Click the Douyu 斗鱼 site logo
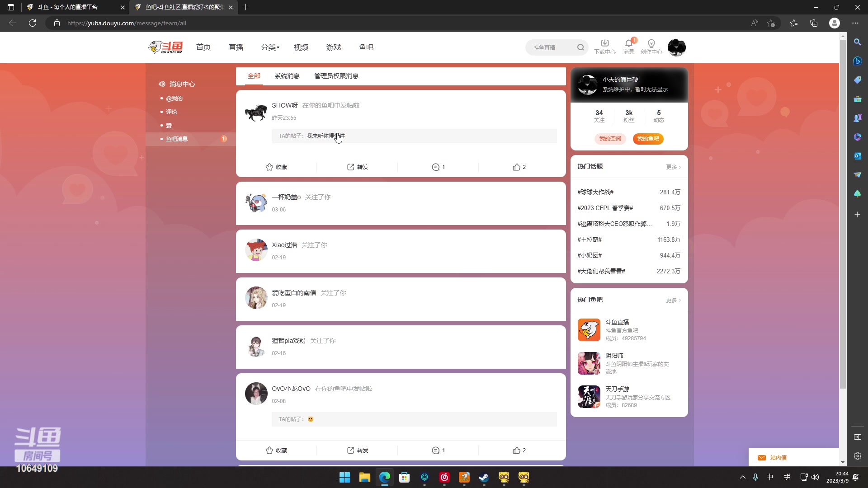This screenshot has height=488, width=868. 166,47
